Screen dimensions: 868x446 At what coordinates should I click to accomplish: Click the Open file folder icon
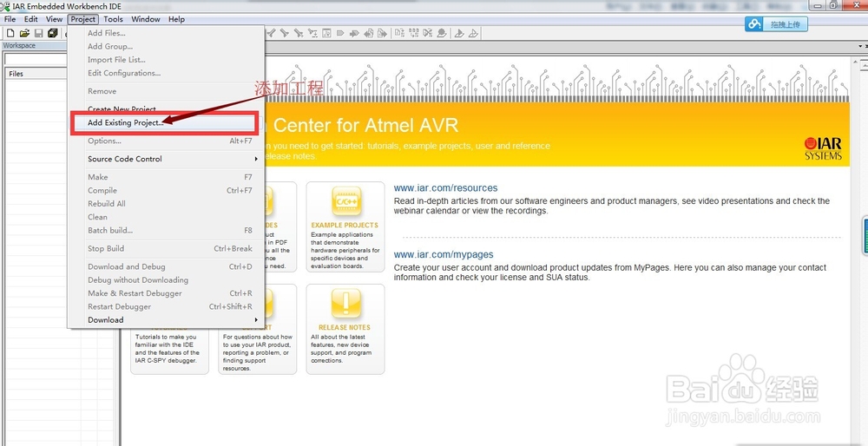click(24, 33)
